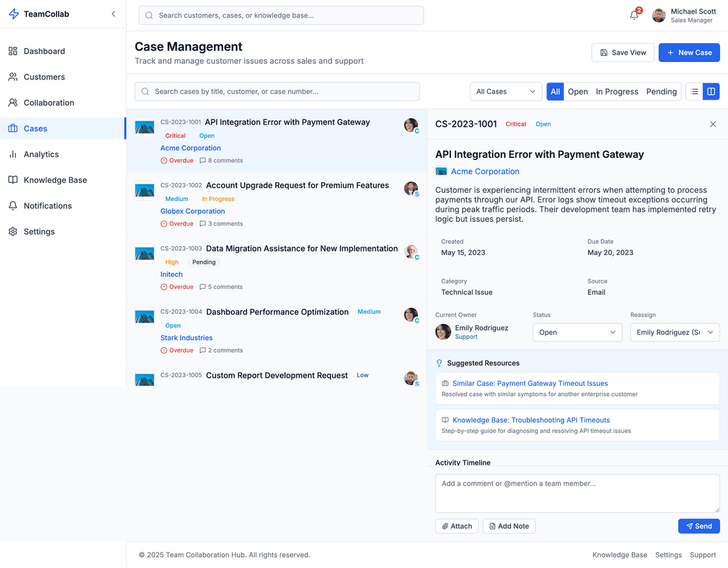Click the Attach paperclip button
Screen dimensions: 728x568
pos(457,526)
